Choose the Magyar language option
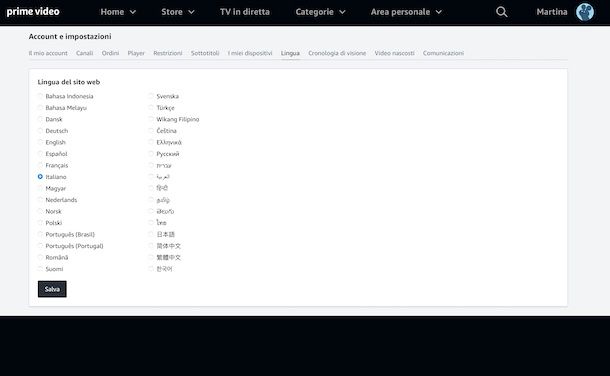 tap(40, 188)
